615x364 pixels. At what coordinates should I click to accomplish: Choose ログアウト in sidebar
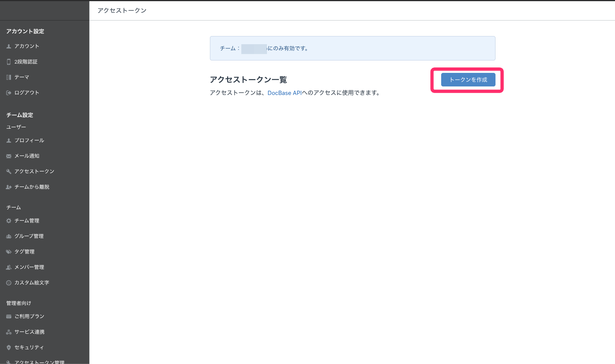coord(27,93)
